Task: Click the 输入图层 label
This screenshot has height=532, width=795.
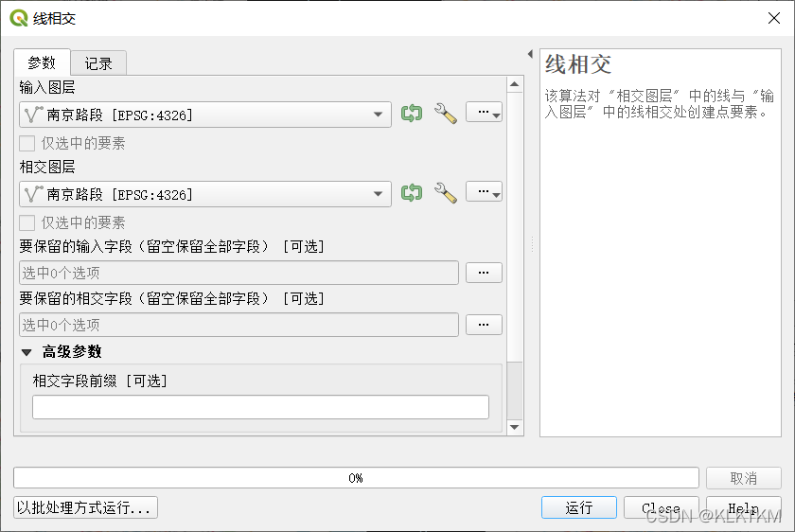Action: [47, 88]
